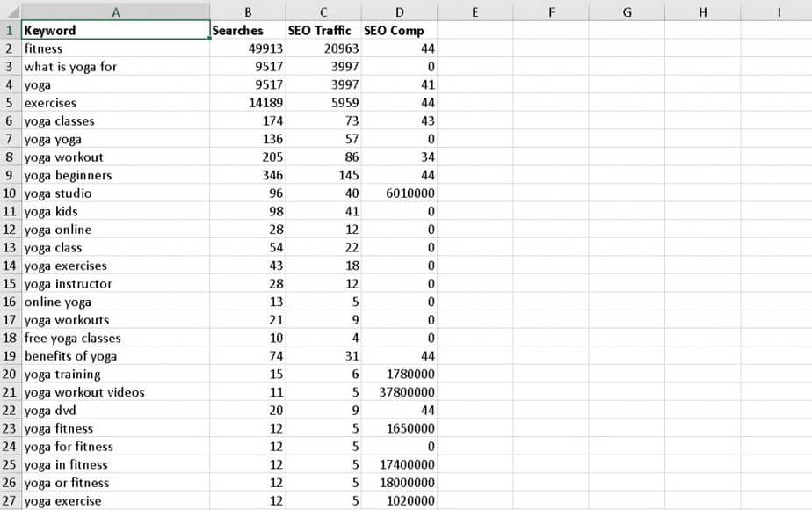Select column A by its header letter
Screen dimensions: 812x510
115,11
